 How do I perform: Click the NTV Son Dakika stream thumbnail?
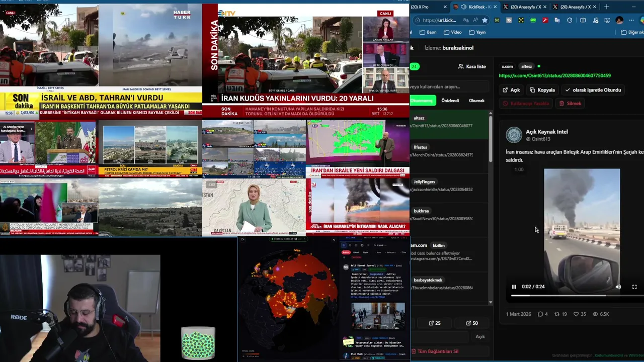click(306, 61)
